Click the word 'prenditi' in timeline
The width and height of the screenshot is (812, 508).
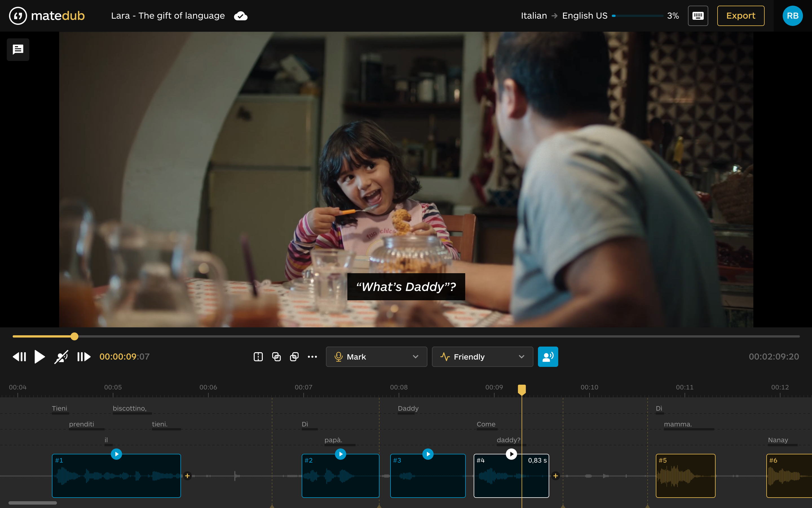pos(81,424)
